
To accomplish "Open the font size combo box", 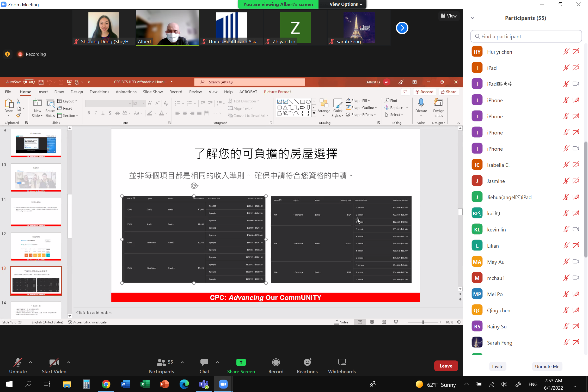I will tap(139, 103).
